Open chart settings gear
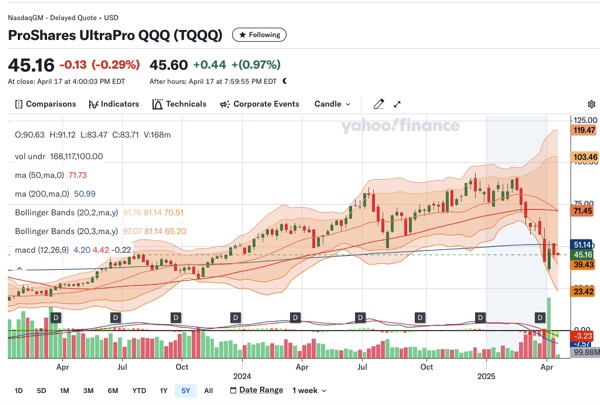The width and height of the screenshot is (600, 405). click(591, 104)
